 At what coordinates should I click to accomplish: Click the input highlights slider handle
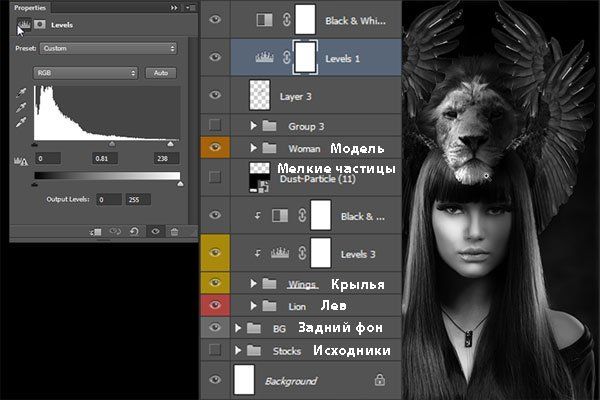170,144
